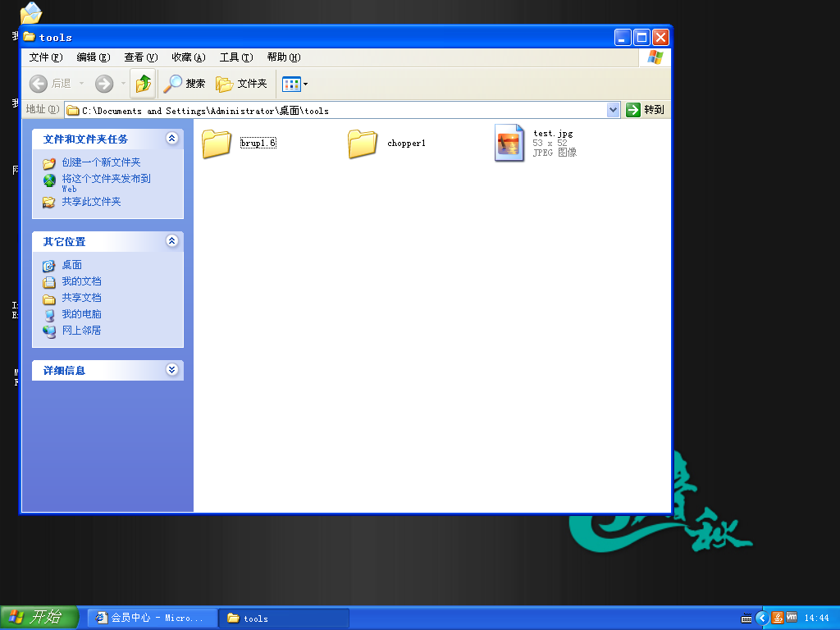Select the brup1.6 folder icon
Screen dimensions: 840x630
tap(217, 144)
